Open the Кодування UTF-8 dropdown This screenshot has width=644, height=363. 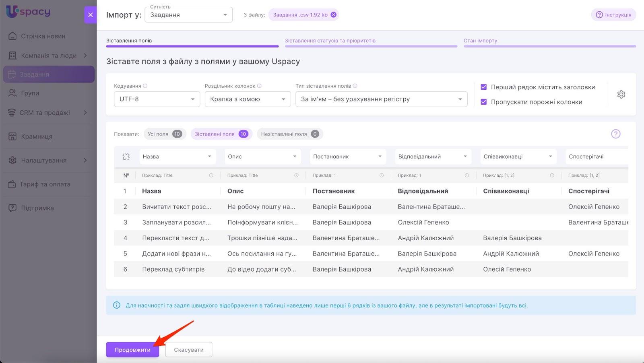[157, 99]
